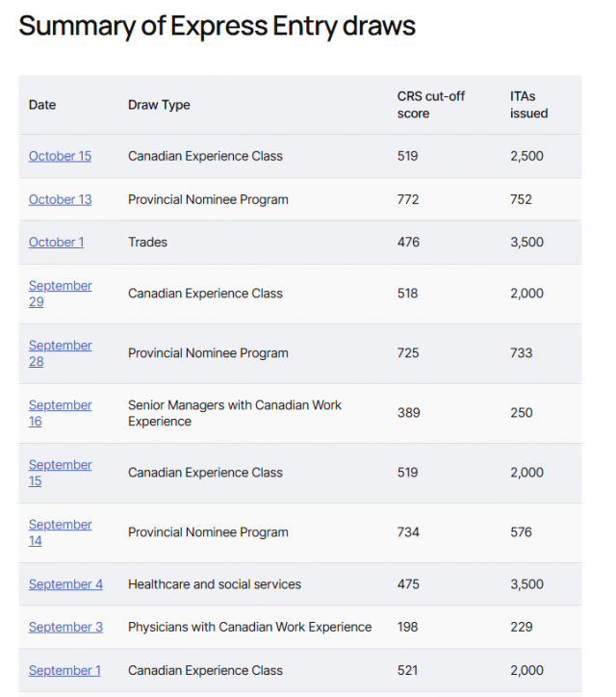Select 'Senior Managers with Canadian Work Experience' cell
The height and width of the screenshot is (697, 616).
(235, 413)
